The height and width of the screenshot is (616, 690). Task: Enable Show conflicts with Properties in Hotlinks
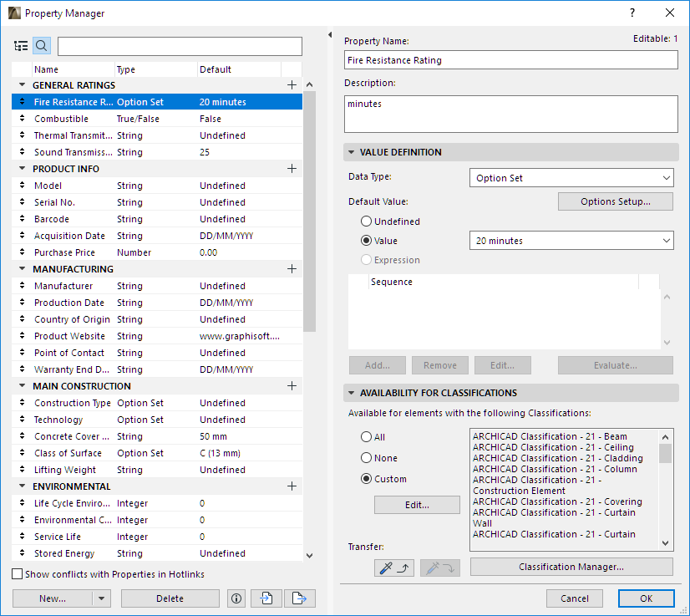pos(18,573)
